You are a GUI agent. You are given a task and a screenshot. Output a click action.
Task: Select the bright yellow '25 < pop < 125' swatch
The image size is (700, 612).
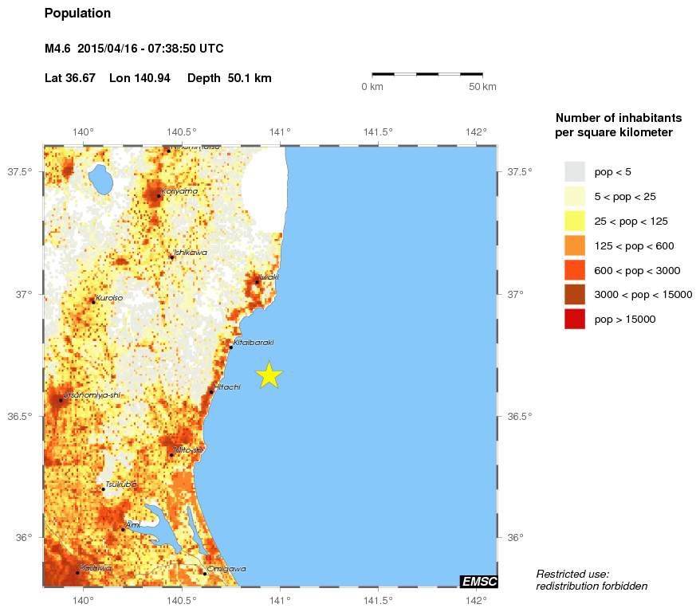coord(574,221)
